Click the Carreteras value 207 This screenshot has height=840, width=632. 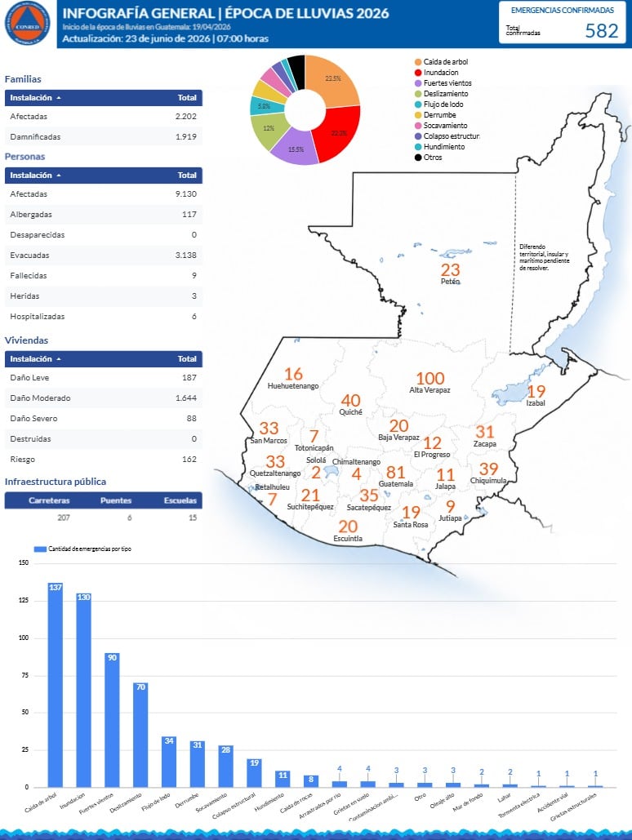coord(64,518)
